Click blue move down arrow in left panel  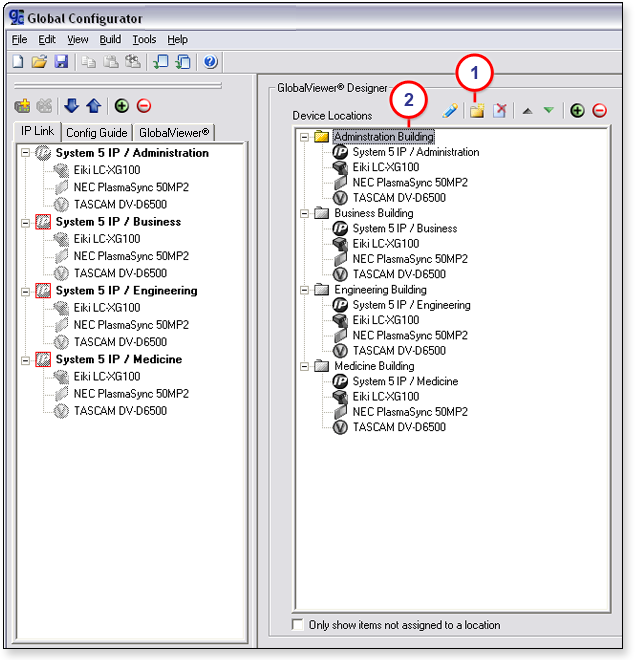coord(71,106)
